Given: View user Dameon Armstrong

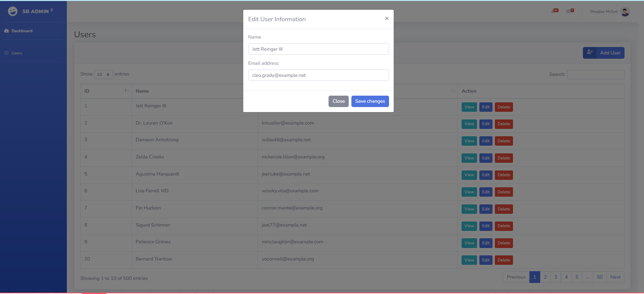Looking at the screenshot, I should [469, 141].
